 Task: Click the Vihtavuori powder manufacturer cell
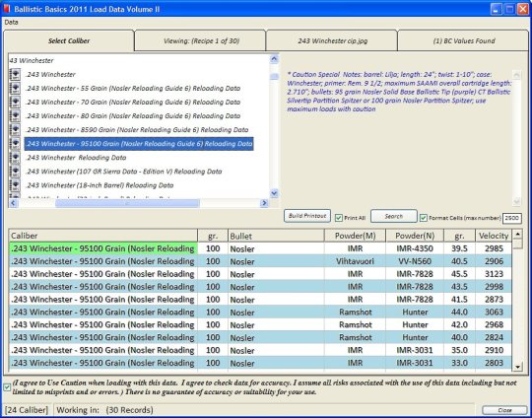point(355,261)
